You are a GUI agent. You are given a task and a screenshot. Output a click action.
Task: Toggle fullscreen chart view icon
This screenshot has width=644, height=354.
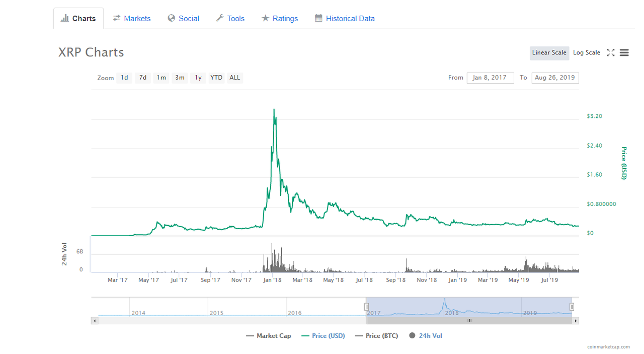(611, 52)
